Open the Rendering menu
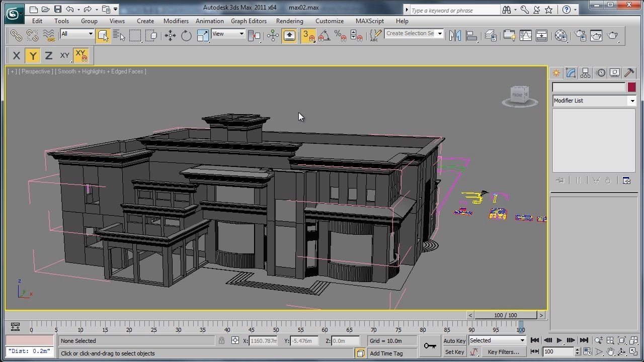The height and width of the screenshot is (362, 644). pos(289,21)
